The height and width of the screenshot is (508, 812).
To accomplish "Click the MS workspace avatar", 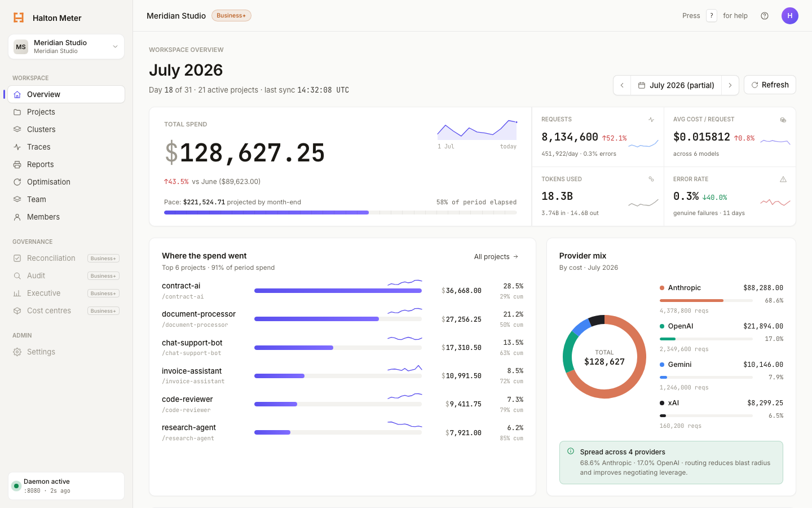I will click(x=21, y=47).
